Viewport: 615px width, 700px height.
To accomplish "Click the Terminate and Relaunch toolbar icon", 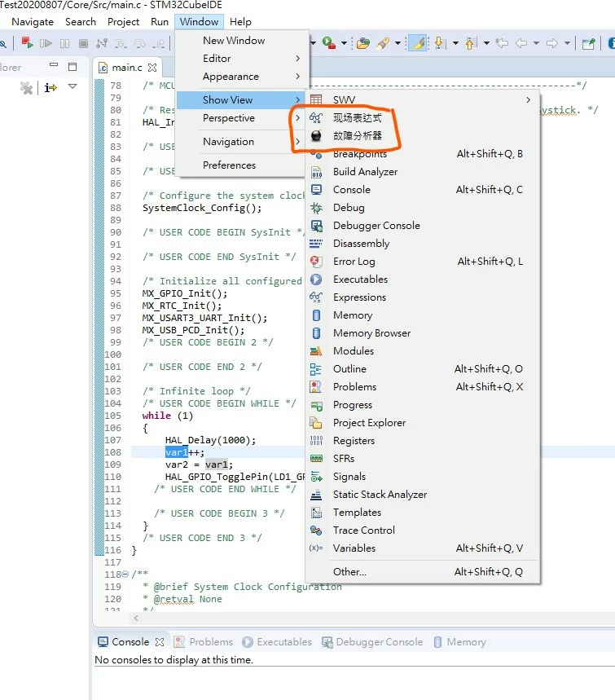I will (x=27, y=43).
